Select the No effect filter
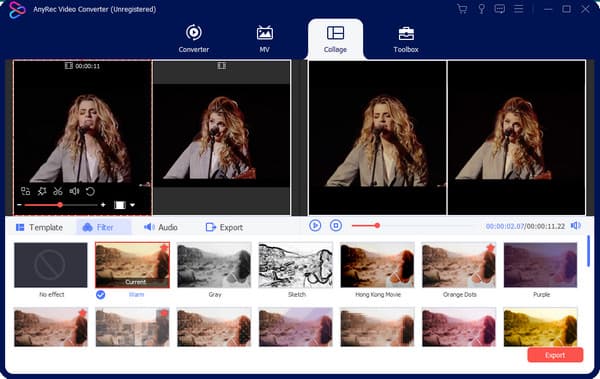This screenshot has height=379, width=600. [51, 265]
